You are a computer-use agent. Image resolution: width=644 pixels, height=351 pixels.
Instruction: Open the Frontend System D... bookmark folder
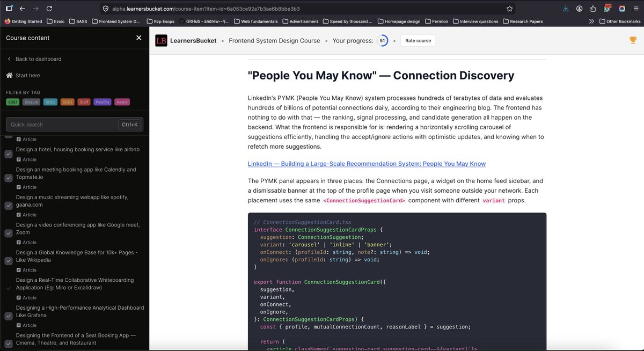click(116, 21)
